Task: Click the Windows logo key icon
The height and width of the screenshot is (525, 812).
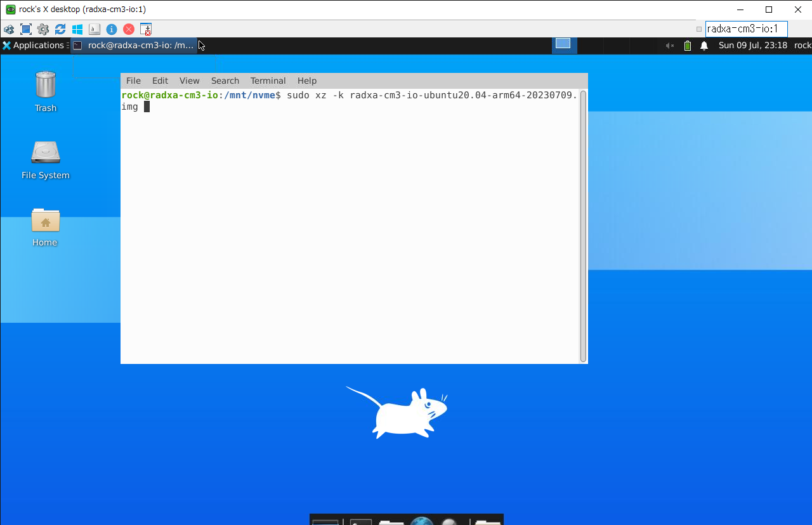Action: tap(77, 29)
